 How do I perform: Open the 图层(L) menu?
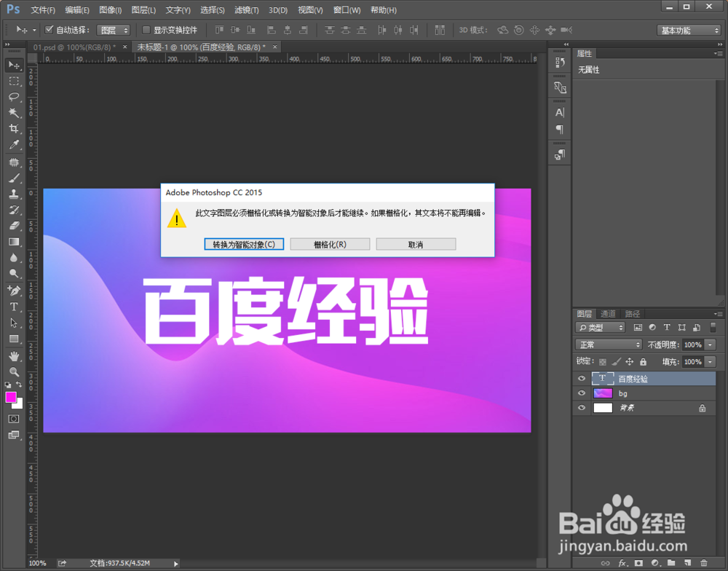(x=143, y=10)
